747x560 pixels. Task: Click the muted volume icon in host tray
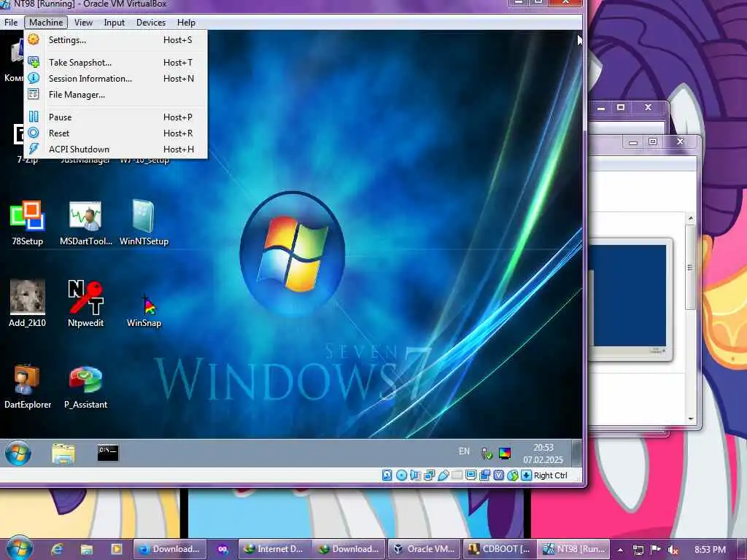pyautogui.click(x=673, y=550)
